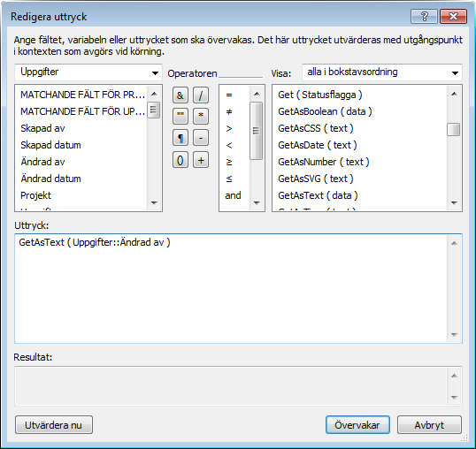Insert the double quotes operator
This screenshot has height=449, width=476.
(180, 116)
